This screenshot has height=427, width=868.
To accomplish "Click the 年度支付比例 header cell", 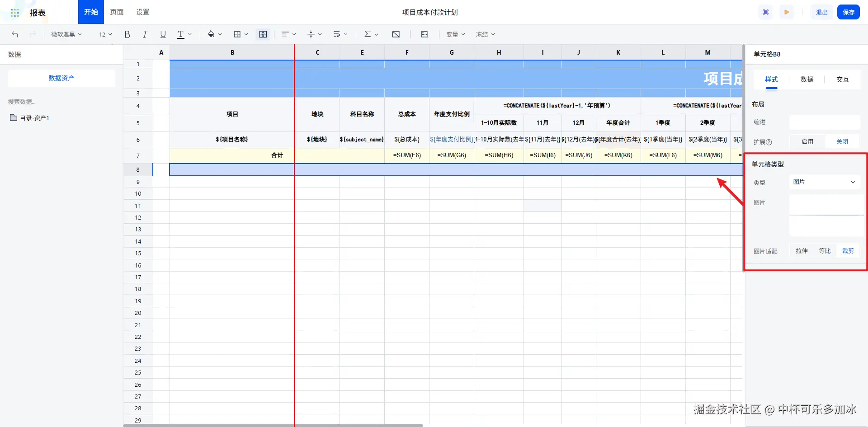I will (x=452, y=114).
